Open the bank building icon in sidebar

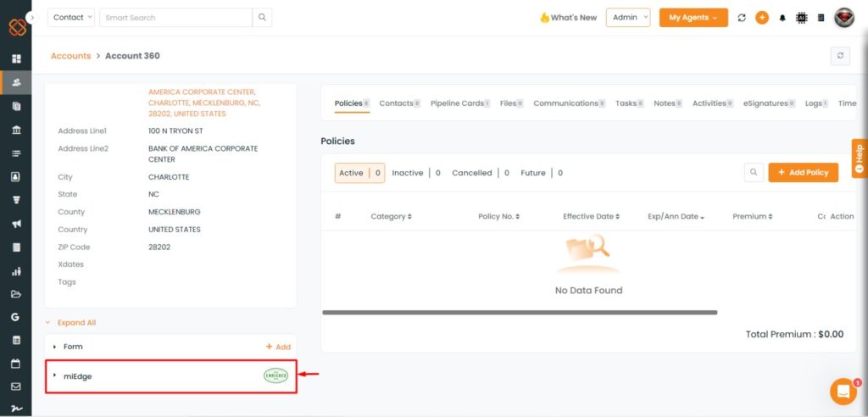16,130
